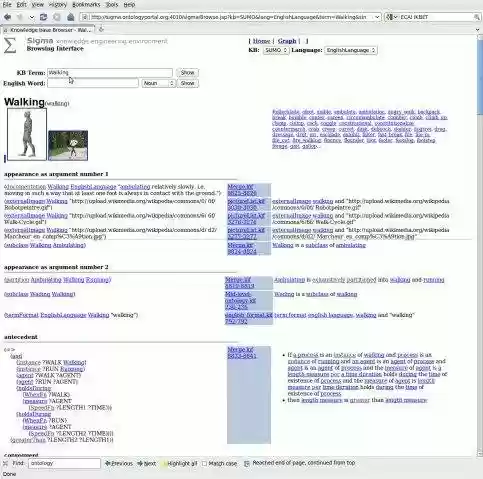Open the KB SUMO dropdown
Image resolution: width=483 pixels, height=479 pixels.
pyautogui.click(x=276, y=50)
